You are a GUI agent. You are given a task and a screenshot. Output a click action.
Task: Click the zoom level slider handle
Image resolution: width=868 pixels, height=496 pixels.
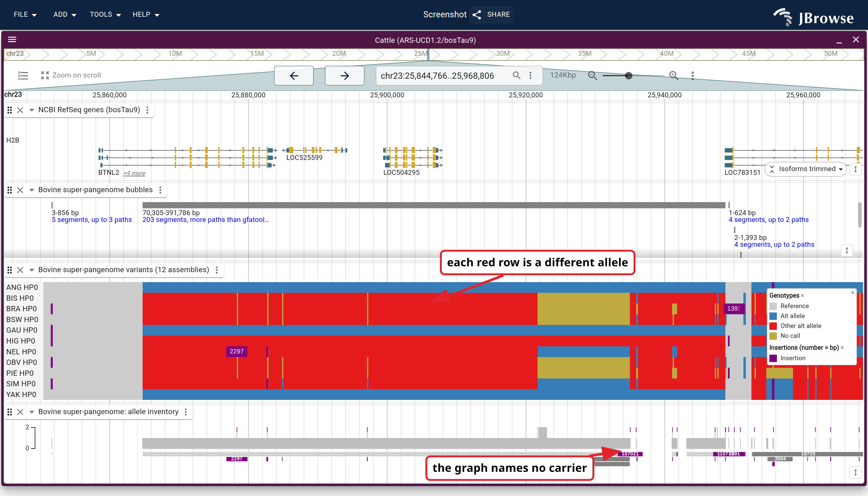coord(628,76)
